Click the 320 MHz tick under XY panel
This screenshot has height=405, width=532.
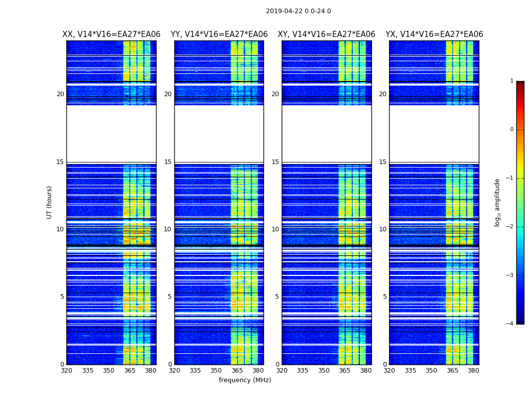coord(282,371)
